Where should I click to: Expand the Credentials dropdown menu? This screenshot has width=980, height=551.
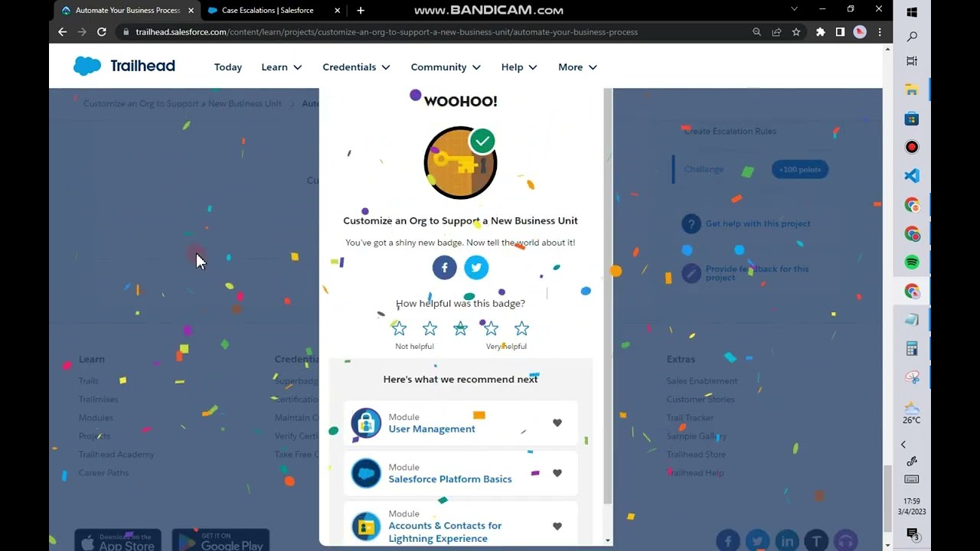coord(356,67)
